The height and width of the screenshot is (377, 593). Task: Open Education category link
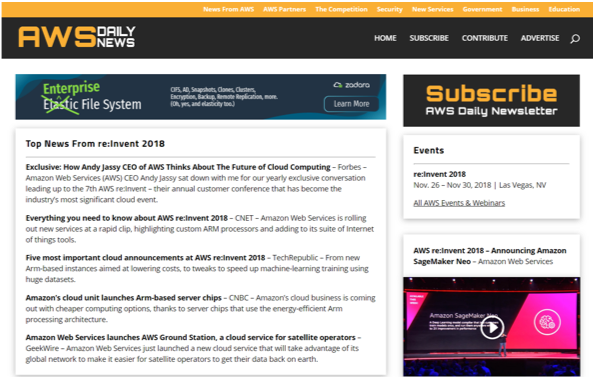[564, 9]
